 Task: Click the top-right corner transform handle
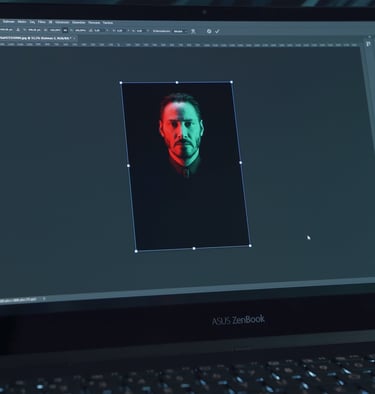tap(231, 82)
